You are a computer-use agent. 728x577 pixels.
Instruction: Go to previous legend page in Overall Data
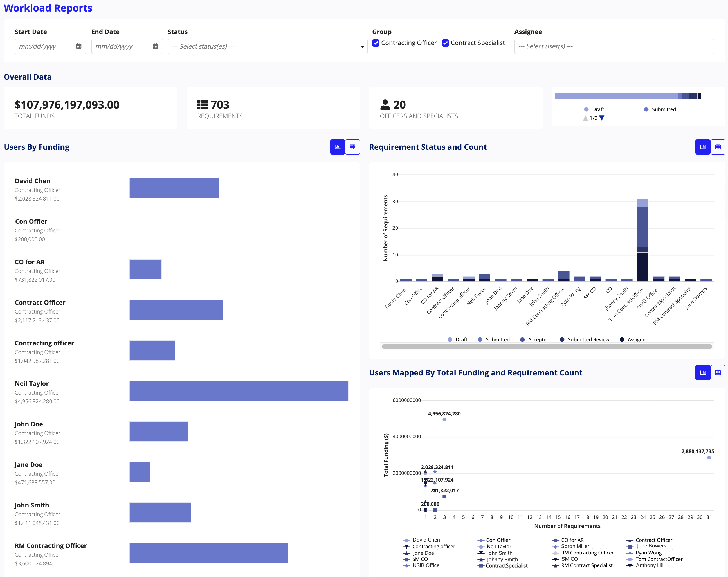coord(585,118)
